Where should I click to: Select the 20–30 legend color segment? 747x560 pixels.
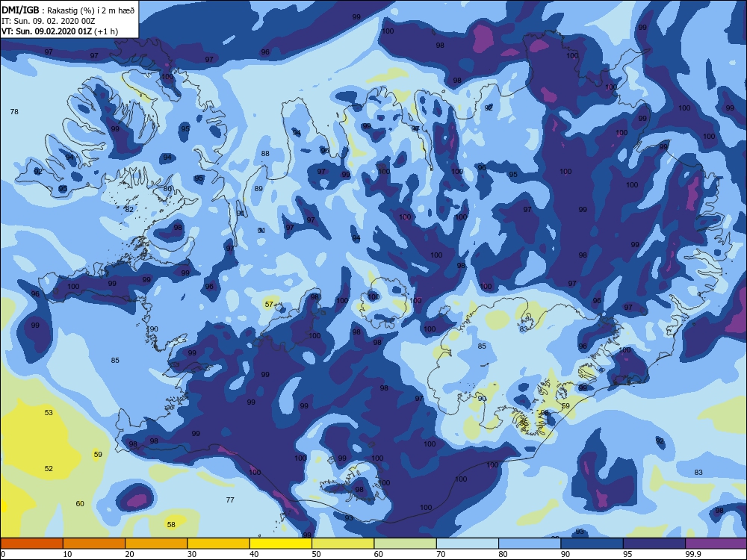pyautogui.click(x=156, y=544)
